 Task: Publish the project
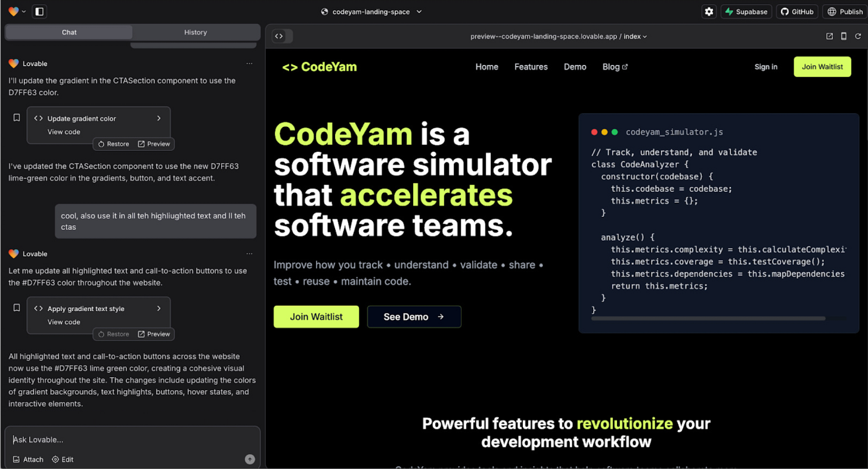click(845, 11)
